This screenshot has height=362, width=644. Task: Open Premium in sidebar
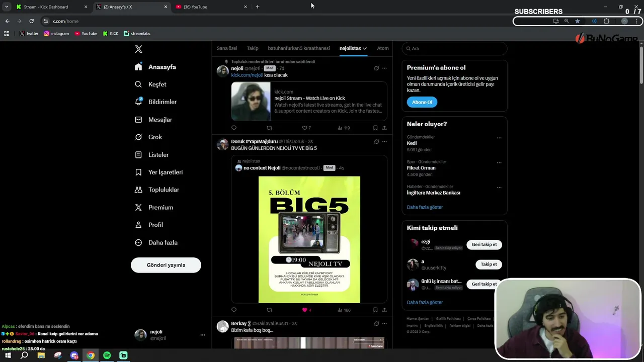coord(153,207)
